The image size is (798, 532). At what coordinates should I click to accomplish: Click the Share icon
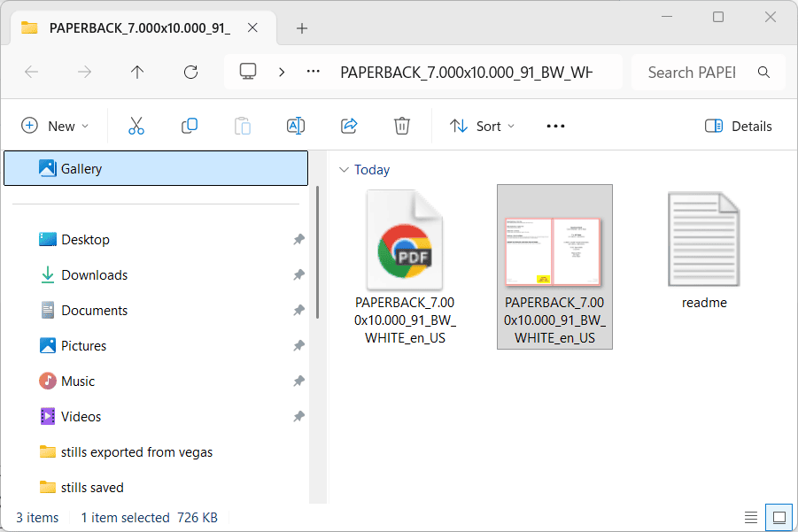pyautogui.click(x=349, y=126)
